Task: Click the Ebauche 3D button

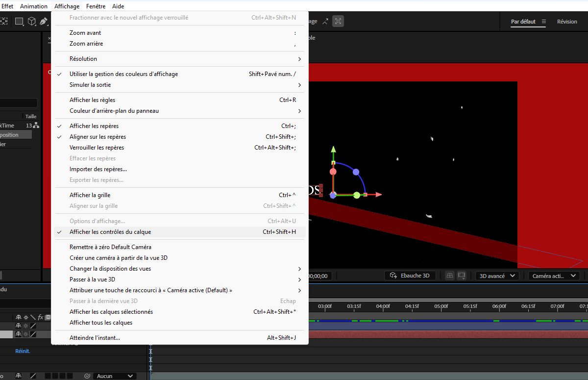Action: click(x=410, y=276)
